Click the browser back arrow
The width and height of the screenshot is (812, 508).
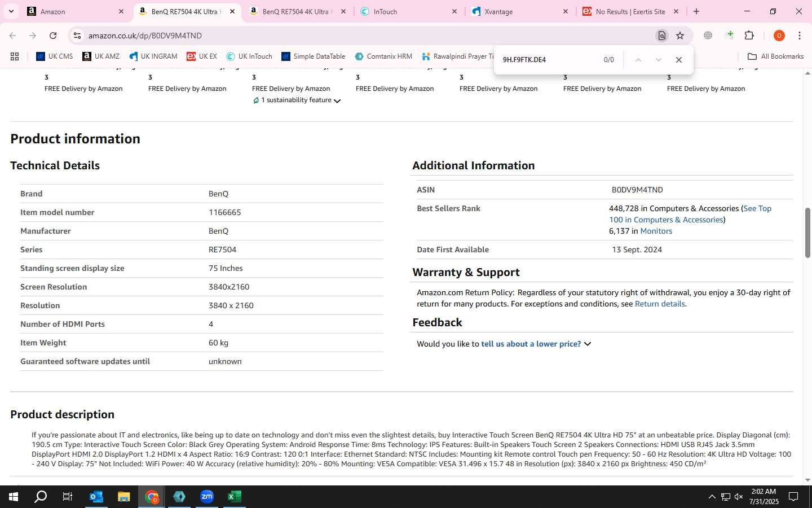(12, 36)
